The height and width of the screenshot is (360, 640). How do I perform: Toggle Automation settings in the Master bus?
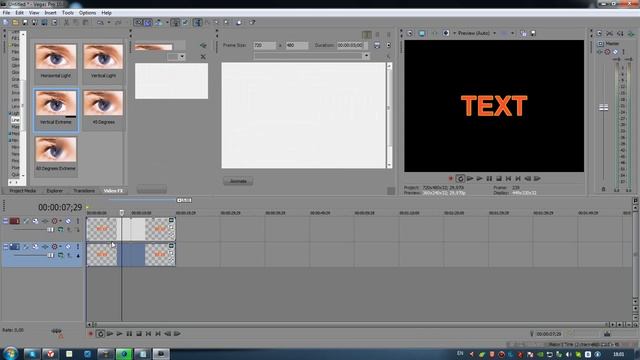tap(607, 52)
